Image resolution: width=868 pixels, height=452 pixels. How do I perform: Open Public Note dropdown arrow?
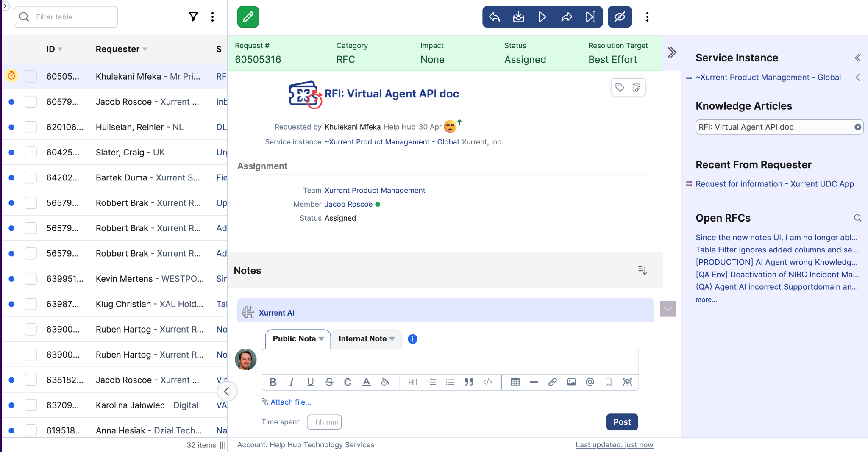321,339
